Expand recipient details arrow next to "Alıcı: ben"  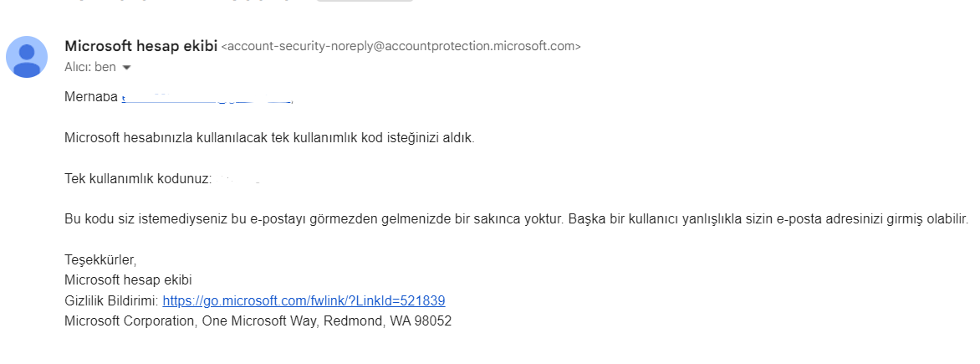tap(127, 67)
